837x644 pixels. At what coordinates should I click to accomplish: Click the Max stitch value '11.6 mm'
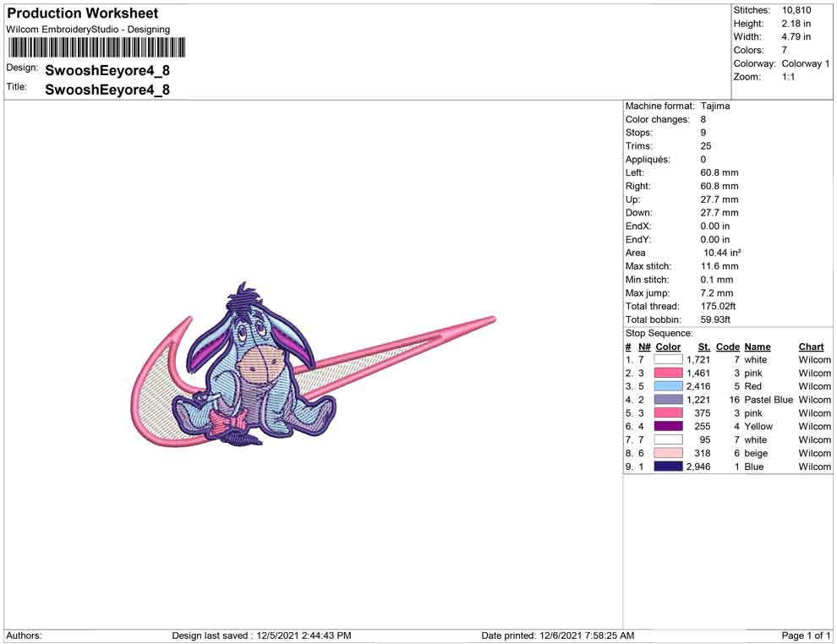click(x=719, y=265)
